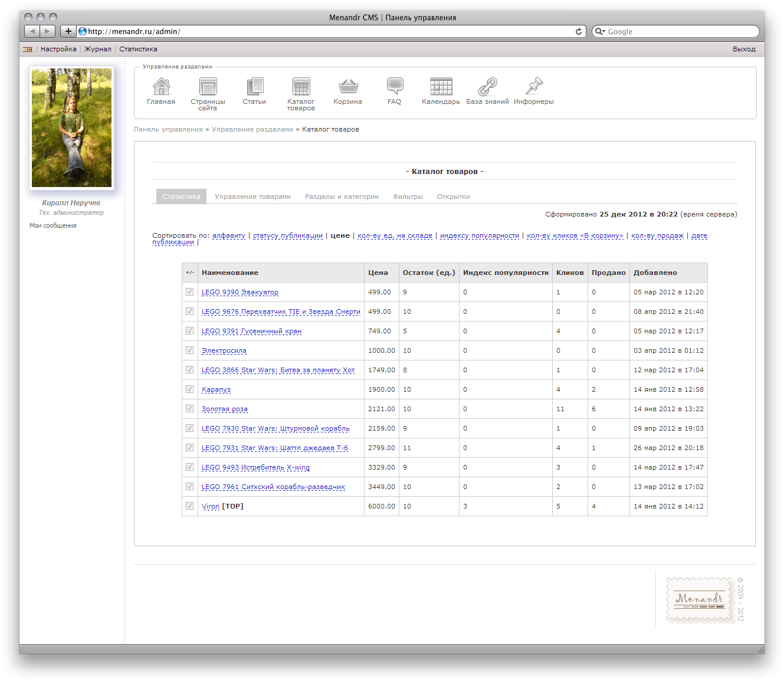Open the Карапуз product link
This screenshot has height=682, width=784.
[216, 389]
